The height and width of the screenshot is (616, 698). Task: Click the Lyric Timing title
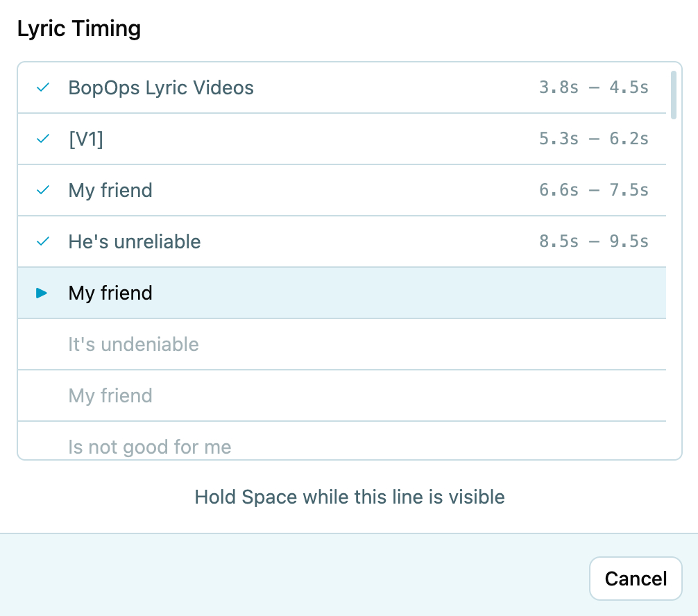click(x=79, y=28)
